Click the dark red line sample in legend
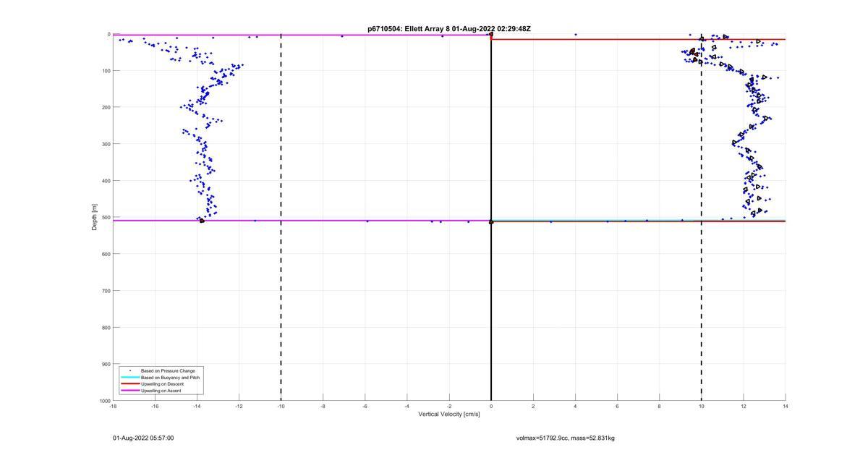The image size is (868, 450). [x=129, y=384]
